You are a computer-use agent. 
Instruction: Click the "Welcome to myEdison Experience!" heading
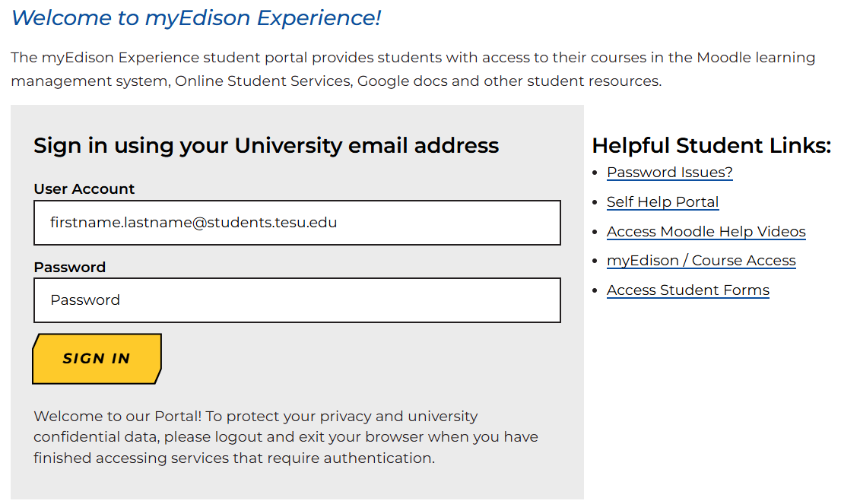tap(195, 17)
